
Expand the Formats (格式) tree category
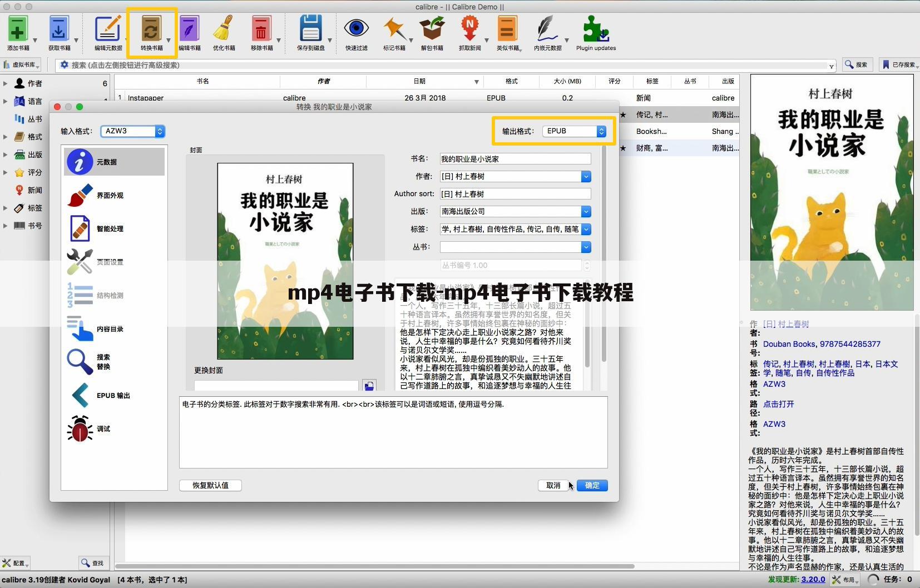point(5,137)
